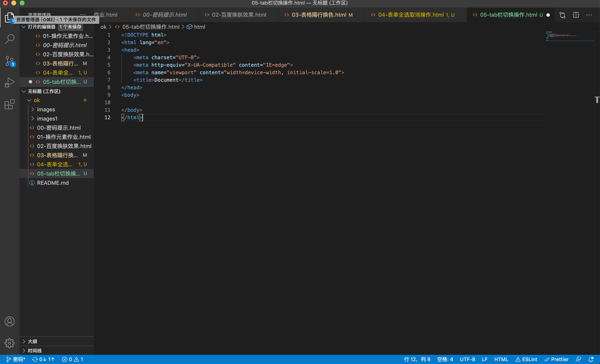
Task: Open 01-操作元素作业.h... in open editors
Action: [x=56, y=36]
